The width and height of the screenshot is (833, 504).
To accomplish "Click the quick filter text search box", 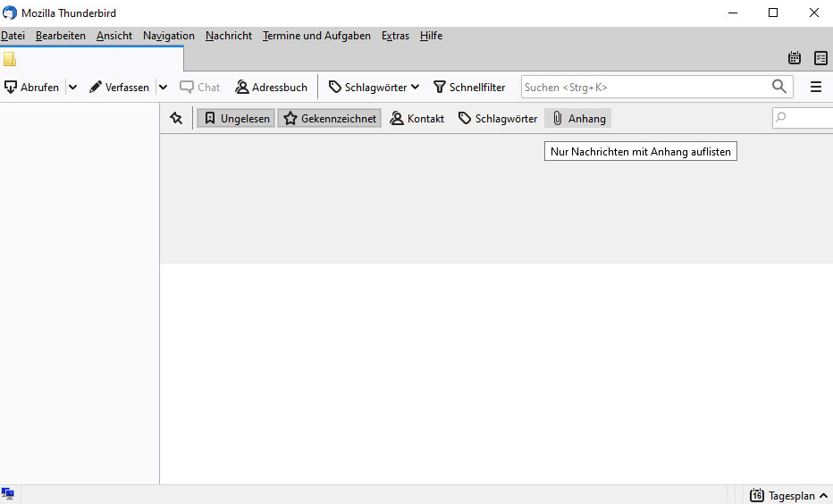I will click(x=803, y=117).
